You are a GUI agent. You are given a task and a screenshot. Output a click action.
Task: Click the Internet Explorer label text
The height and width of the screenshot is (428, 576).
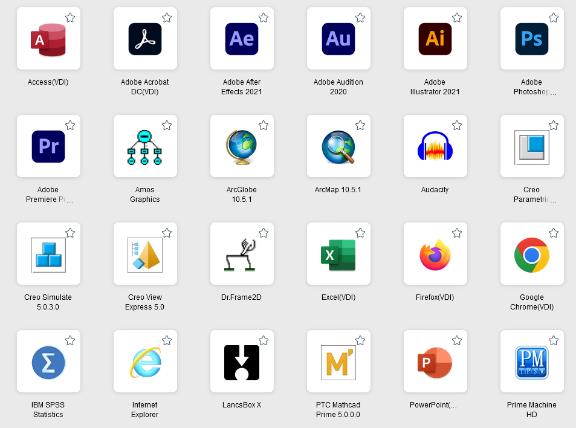(x=145, y=409)
